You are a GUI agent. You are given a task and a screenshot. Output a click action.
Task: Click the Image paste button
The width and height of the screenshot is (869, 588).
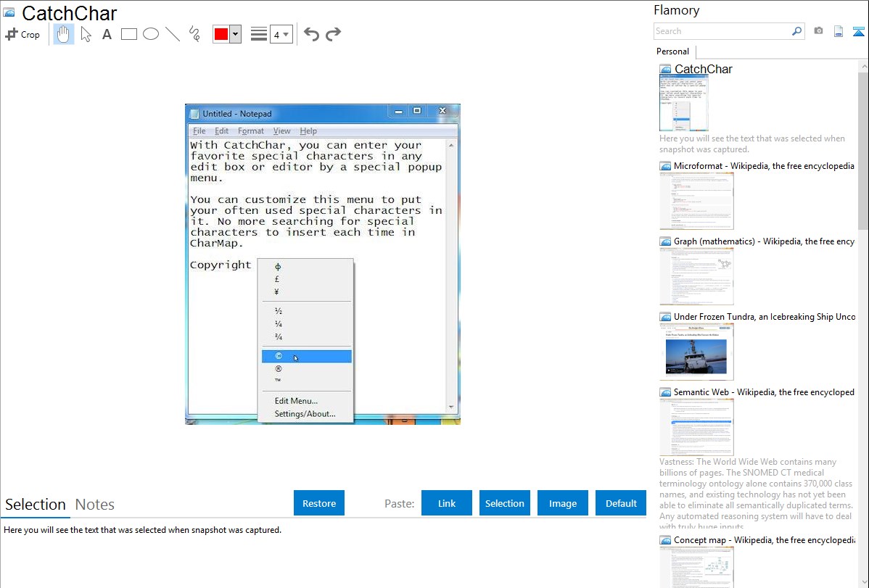pyautogui.click(x=562, y=503)
